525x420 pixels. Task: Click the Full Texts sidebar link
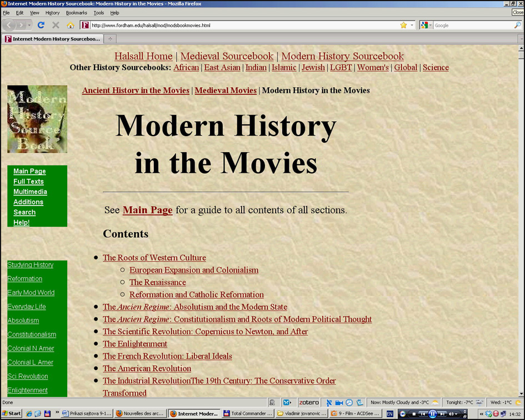pos(28,182)
